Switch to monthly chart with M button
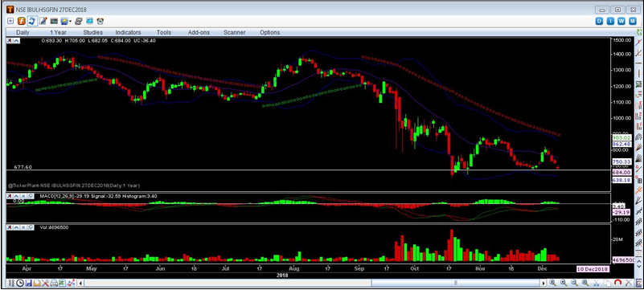 (x=633, y=22)
